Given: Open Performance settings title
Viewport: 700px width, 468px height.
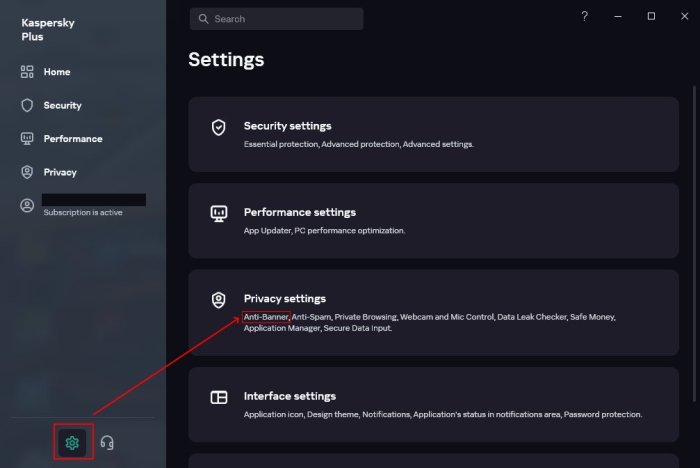Looking at the screenshot, I should [299, 212].
